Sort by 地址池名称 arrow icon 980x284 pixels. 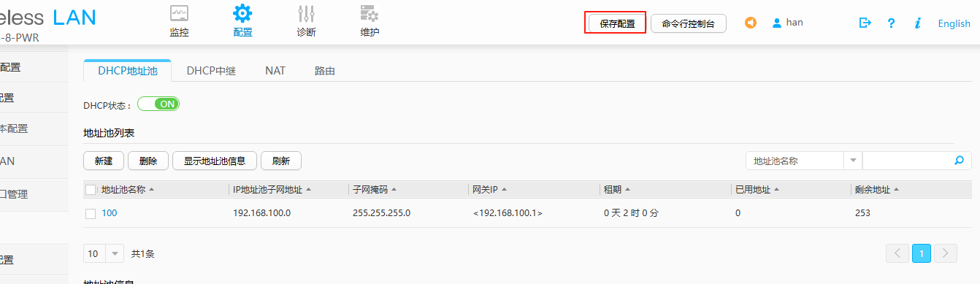[151, 190]
